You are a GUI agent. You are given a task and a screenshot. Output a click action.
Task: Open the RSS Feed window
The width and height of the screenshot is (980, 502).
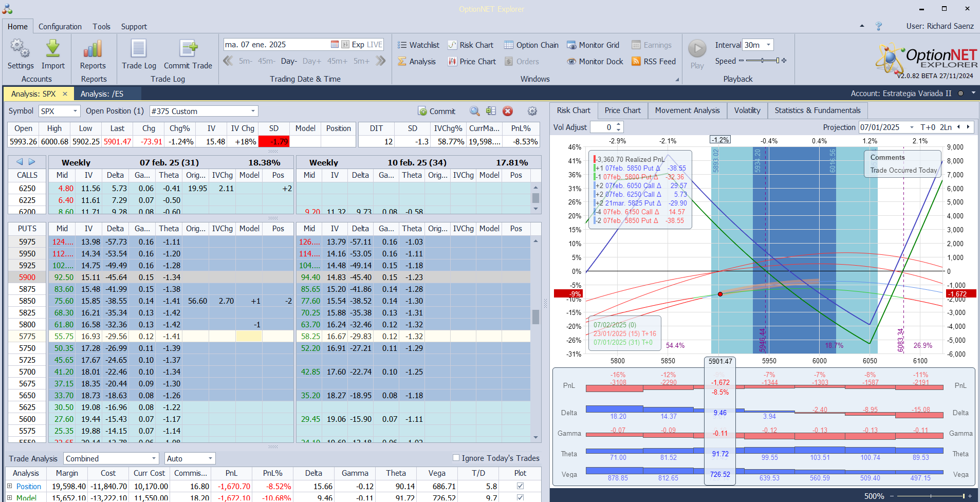coord(654,62)
